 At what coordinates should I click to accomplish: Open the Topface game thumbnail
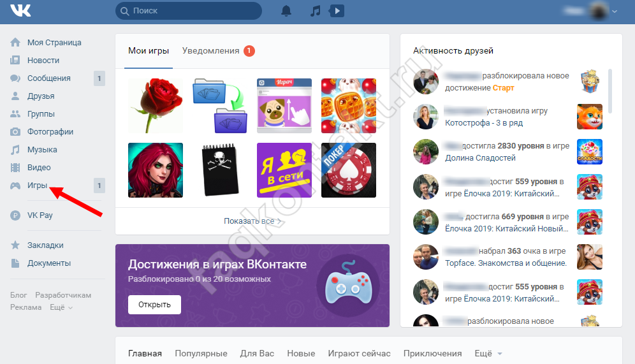click(x=590, y=257)
